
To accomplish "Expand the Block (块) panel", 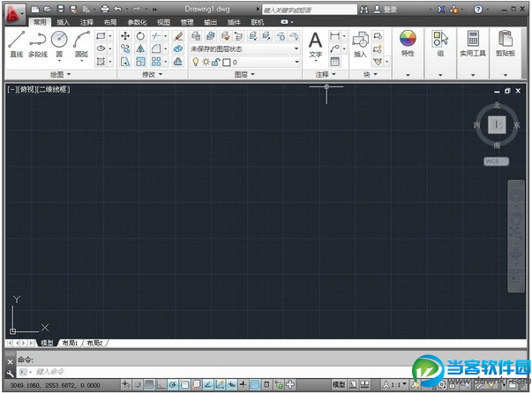I will (x=371, y=74).
